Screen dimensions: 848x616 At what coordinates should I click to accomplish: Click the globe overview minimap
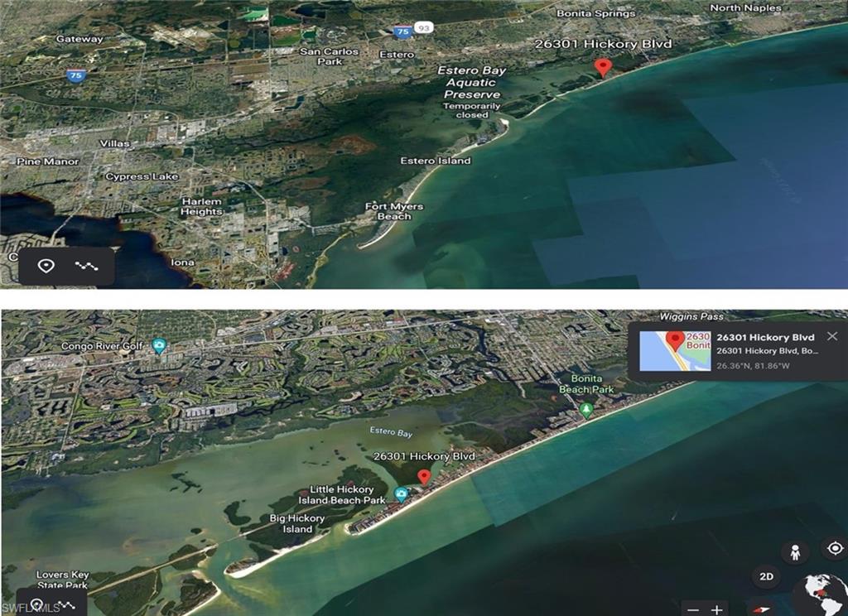point(820,596)
